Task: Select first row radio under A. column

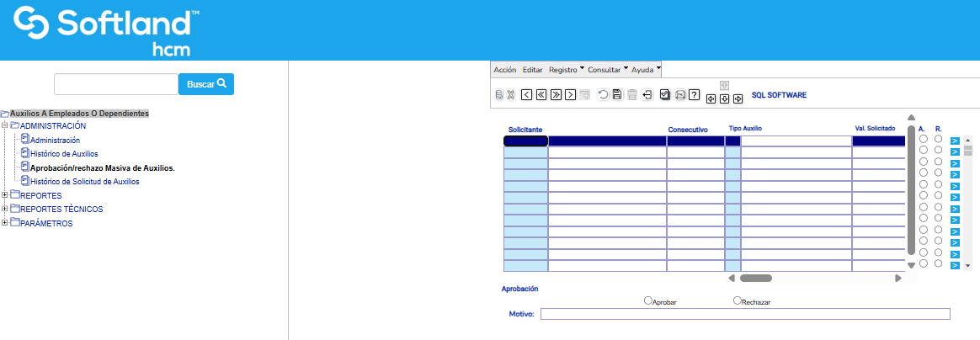Action: click(924, 139)
